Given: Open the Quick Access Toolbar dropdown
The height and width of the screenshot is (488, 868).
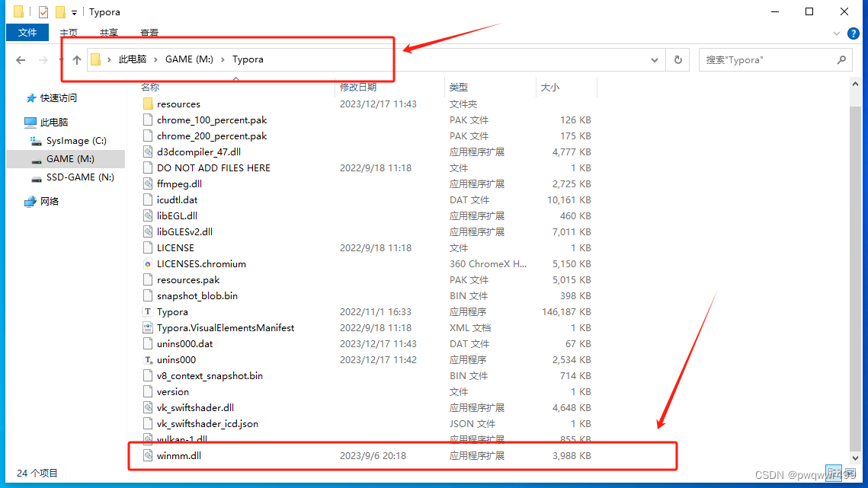Looking at the screenshot, I should pyautogui.click(x=74, y=12).
